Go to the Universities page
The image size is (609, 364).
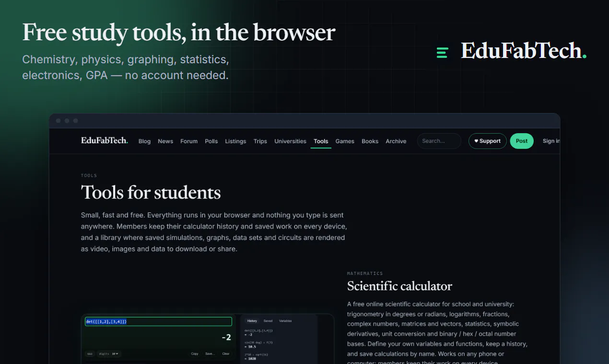tap(290, 141)
